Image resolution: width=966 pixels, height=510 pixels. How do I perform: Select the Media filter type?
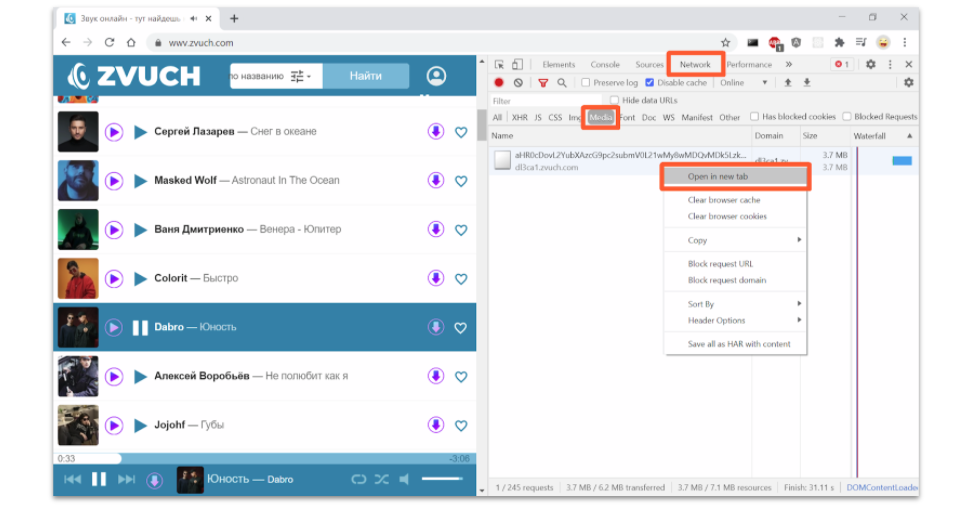click(x=601, y=117)
